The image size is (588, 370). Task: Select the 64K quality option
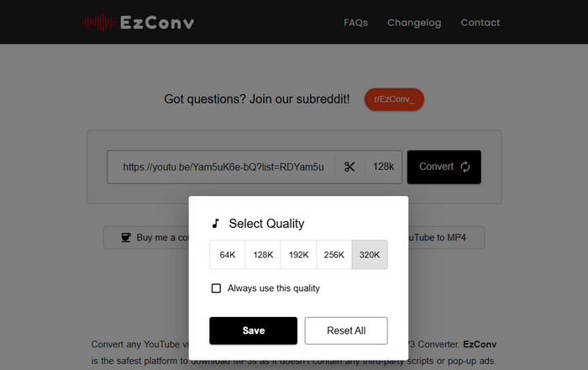tap(228, 255)
